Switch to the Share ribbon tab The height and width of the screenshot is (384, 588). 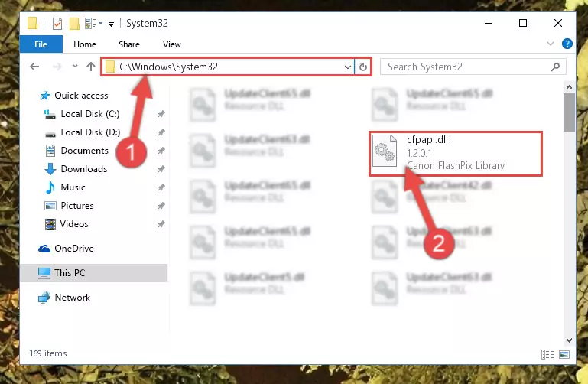point(129,44)
